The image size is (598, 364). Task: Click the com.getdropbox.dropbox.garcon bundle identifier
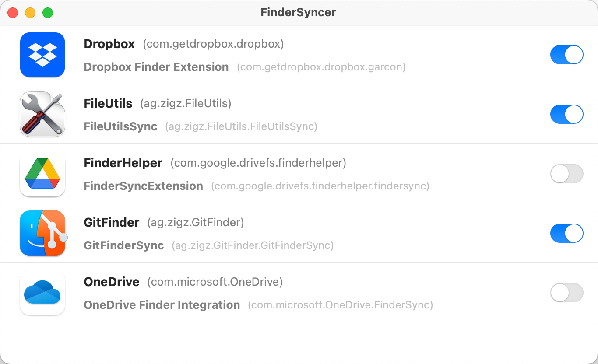(x=321, y=67)
